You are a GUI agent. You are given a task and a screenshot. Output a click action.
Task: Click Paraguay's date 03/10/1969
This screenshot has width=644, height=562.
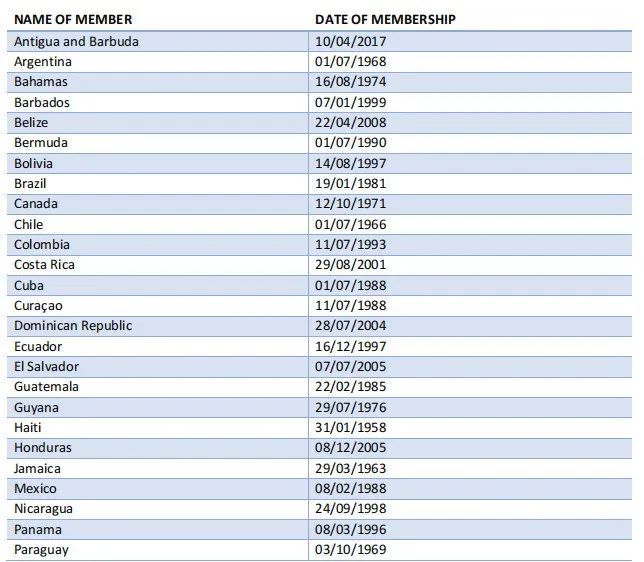(x=350, y=550)
